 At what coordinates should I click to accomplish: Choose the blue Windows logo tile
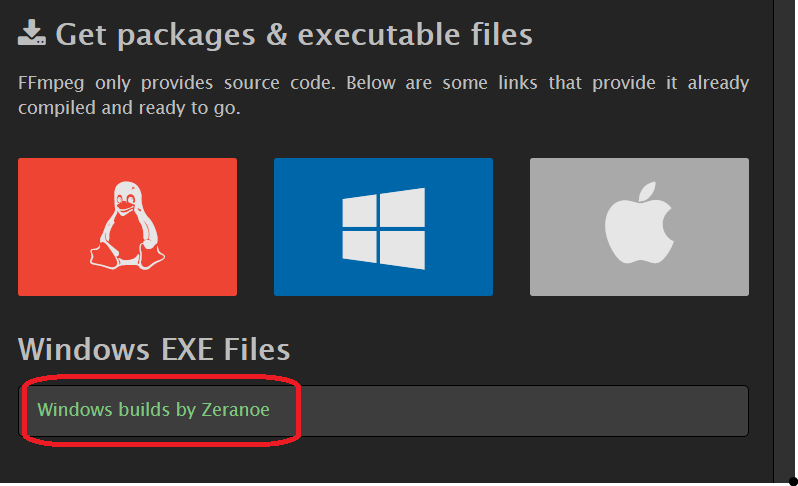[383, 227]
